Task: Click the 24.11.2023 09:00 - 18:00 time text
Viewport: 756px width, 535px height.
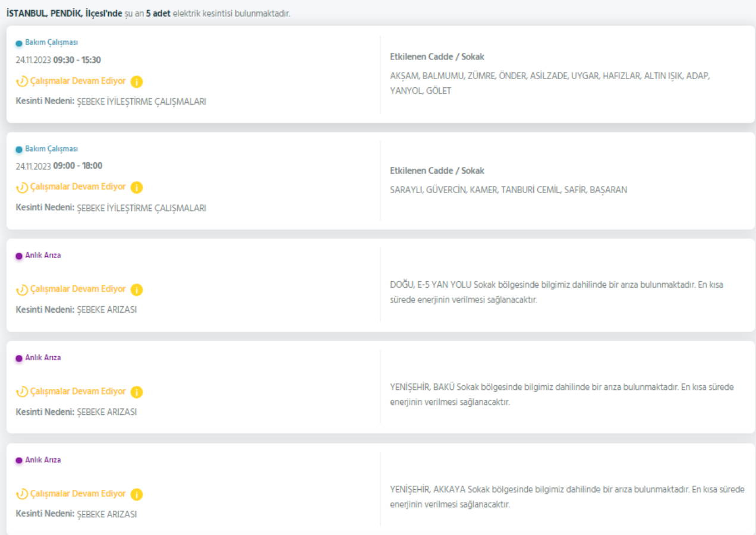Action: [x=59, y=166]
